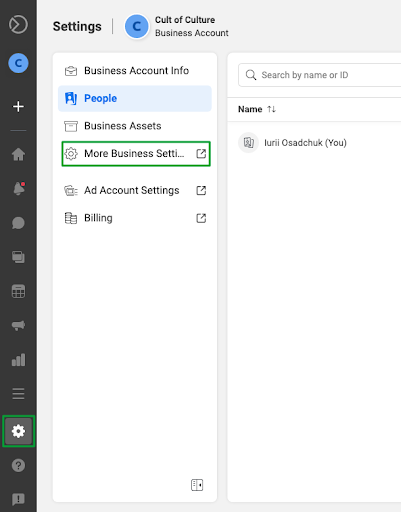Viewport: 401px width, 512px height.
Task: Click the report a problem icon
Action: pos(18,499)
